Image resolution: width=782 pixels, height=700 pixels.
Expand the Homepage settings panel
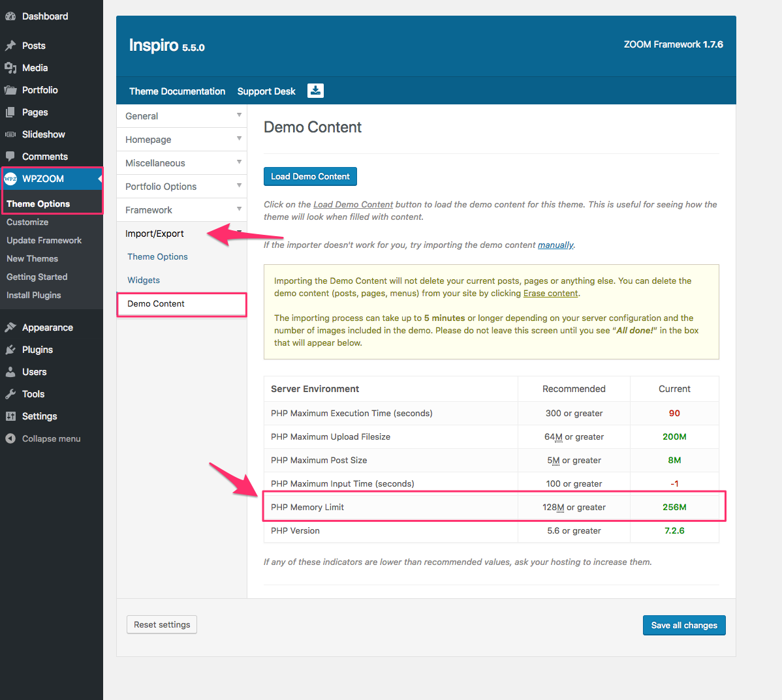[181, 139]
